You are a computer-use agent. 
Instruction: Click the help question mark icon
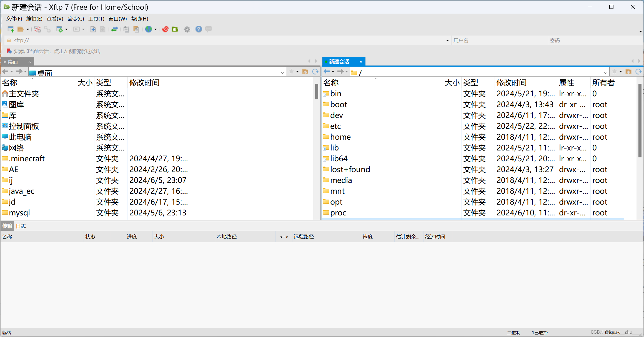coord(198,29)
